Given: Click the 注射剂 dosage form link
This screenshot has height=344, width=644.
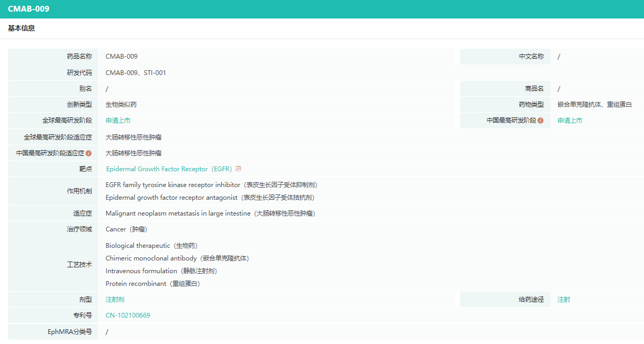Looking at the screenshot, I should pos(115,300).
